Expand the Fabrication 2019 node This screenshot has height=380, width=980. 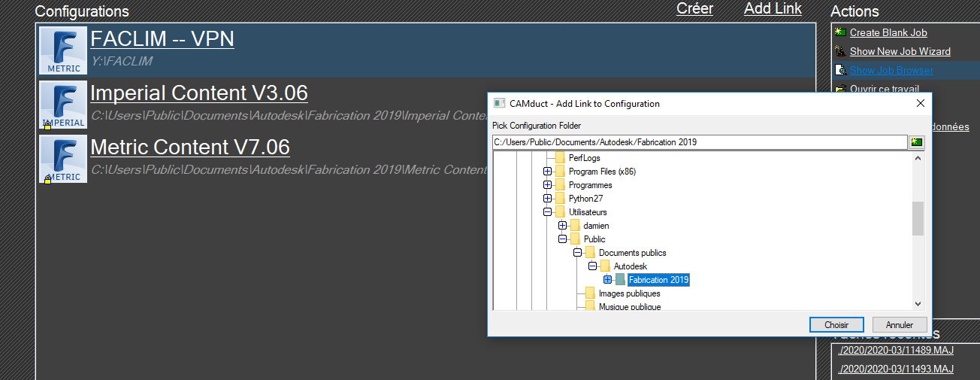(608, 280)
